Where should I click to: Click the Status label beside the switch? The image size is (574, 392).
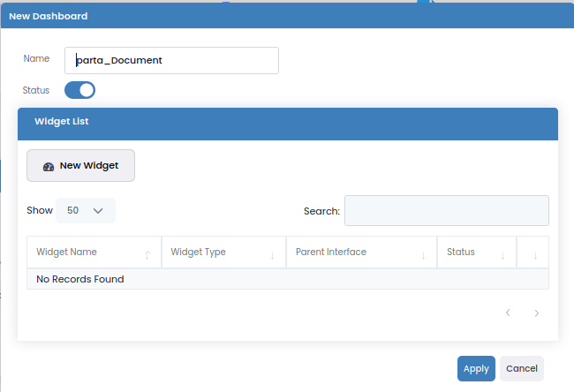tap(36, 90)
